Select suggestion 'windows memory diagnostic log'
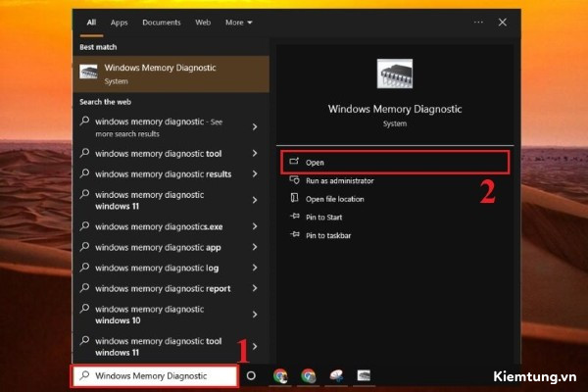 [171, 268]
